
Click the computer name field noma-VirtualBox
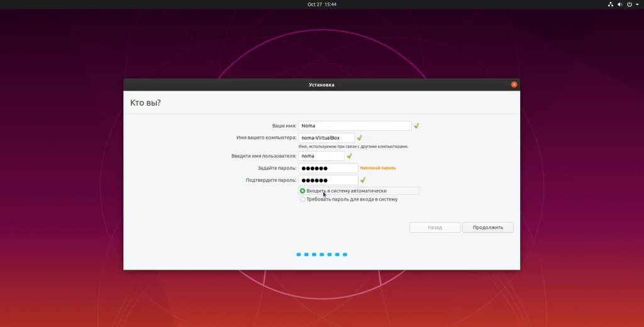[326, 138]
